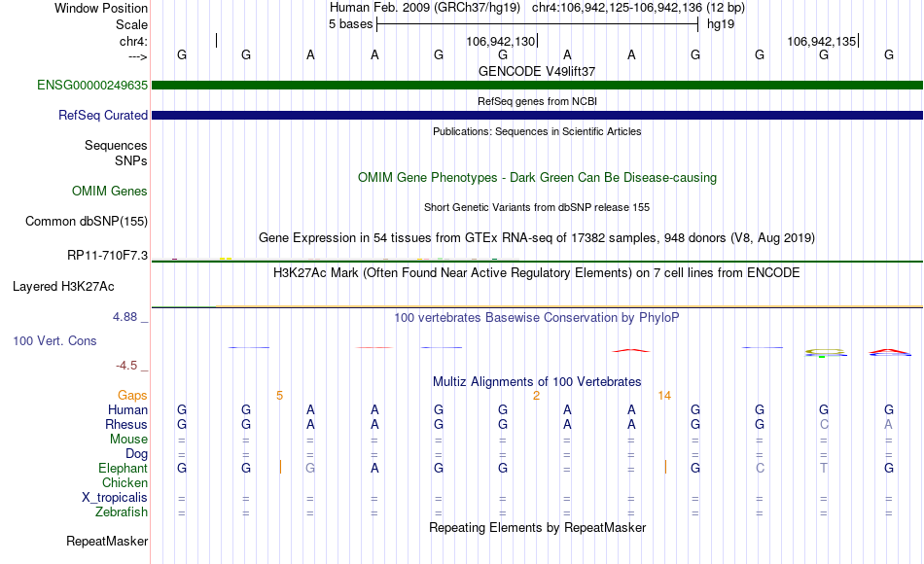The width and height of the screenshot is (924, 564).
Task: Open the OMIM Gene Phenotypes track title
Action: click(537, 177)
